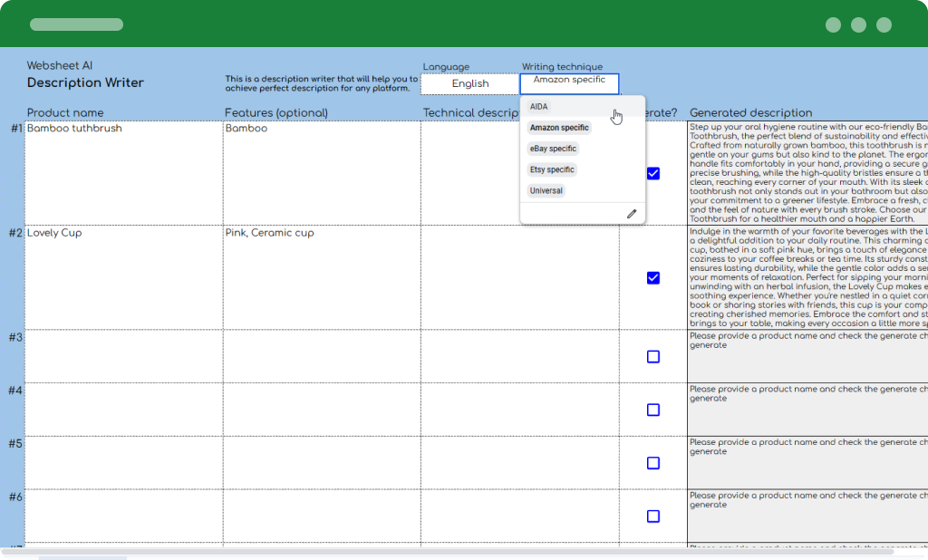Select the Lovely Cup product name cell
Image resolution: width=928 pixels, height=560 pixels.
pos(123,277)
